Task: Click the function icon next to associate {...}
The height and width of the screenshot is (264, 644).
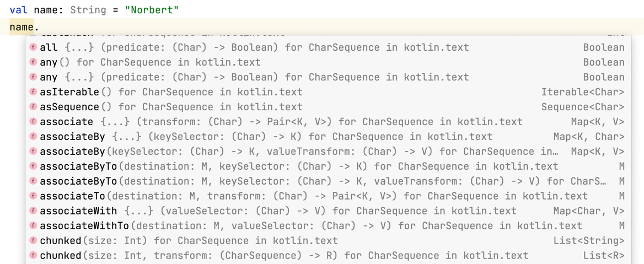Action: (33, 122)
